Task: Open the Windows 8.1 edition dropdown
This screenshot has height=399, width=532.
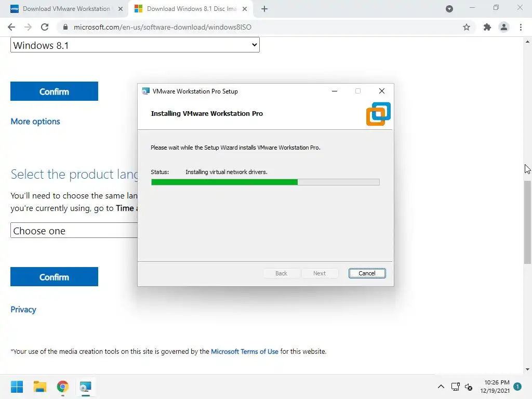Action: click(135, 45)
